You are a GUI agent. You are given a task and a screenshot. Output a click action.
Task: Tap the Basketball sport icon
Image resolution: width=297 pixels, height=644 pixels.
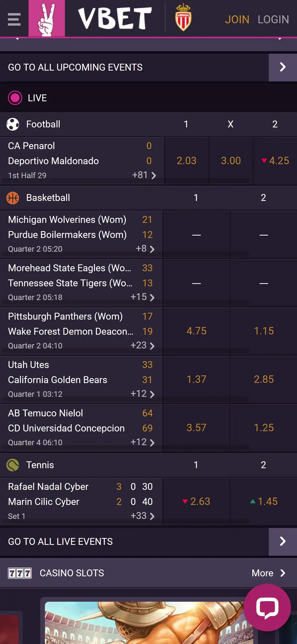[13, 198]
